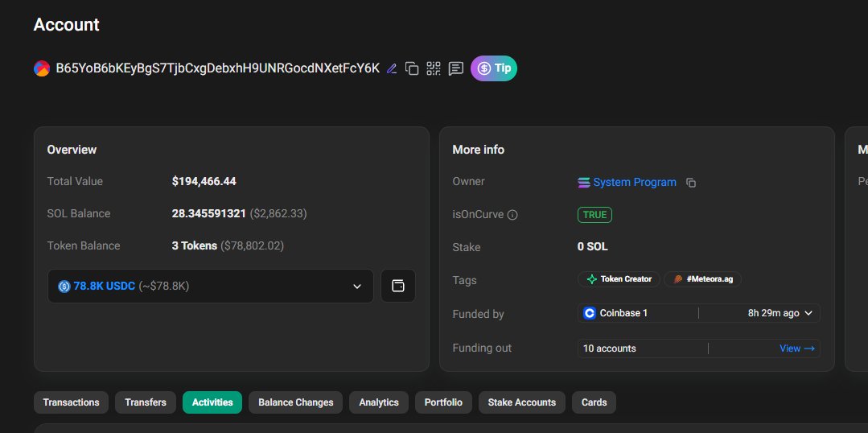Screen dimensions: 868x433
Task: Click the USDC coin icon in the token selector
Action: pos(64,287)
